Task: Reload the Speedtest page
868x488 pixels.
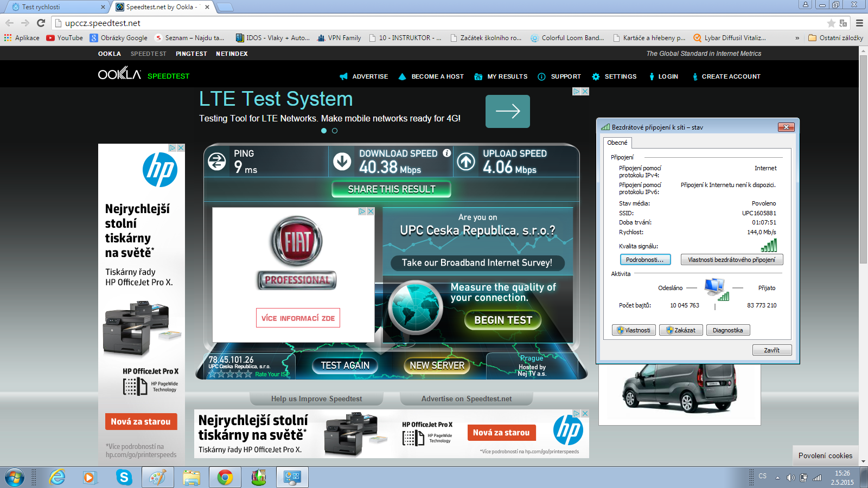Action: click(41, 23)
